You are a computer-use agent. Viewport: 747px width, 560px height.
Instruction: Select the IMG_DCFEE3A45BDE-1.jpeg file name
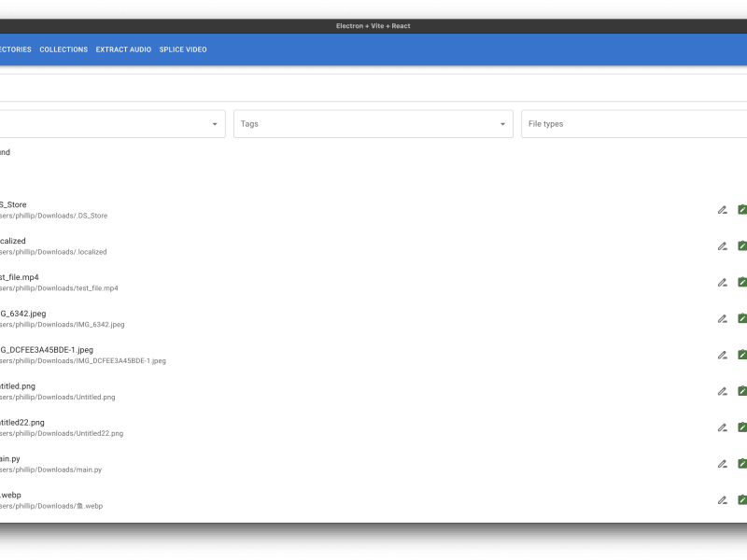coord(47,349)
